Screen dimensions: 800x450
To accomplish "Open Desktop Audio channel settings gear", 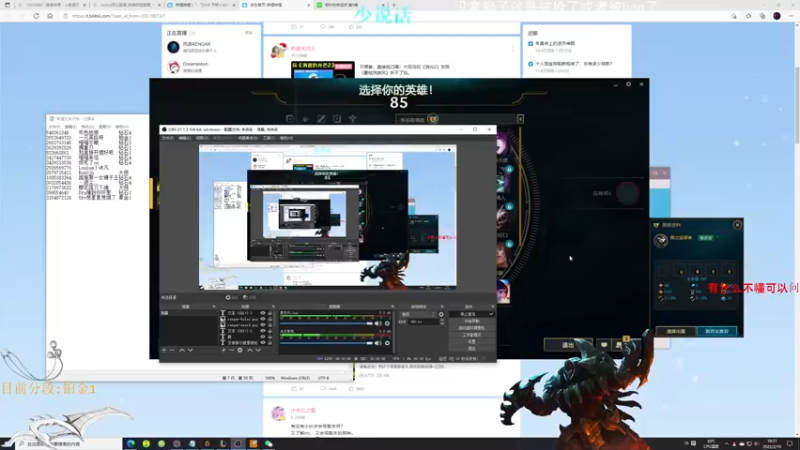I will [387, 343].
